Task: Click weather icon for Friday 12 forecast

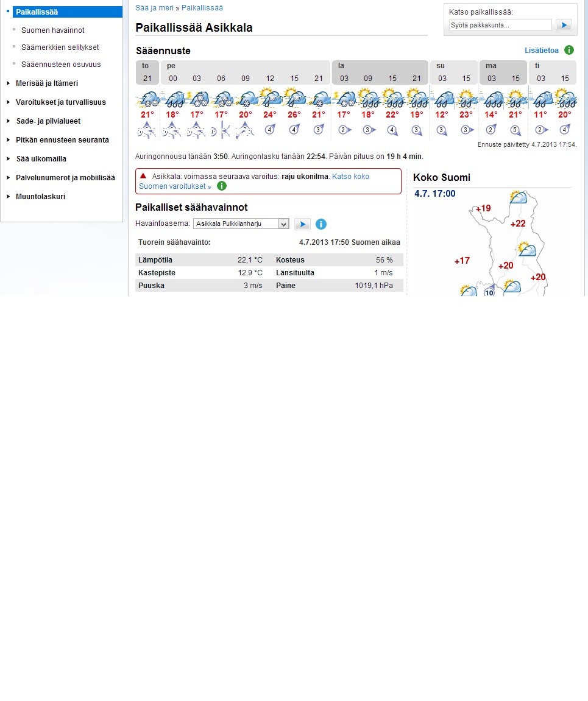Action: (269, 97)
